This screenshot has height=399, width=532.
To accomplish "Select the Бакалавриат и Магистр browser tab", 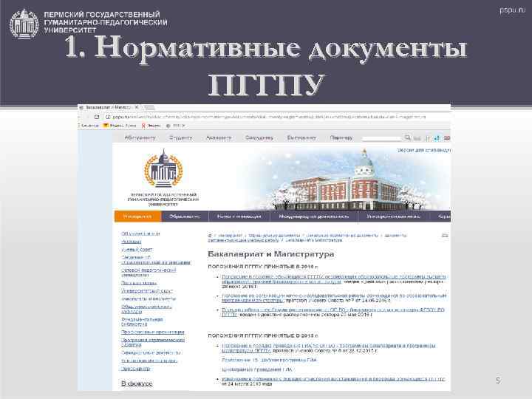I will pos(108,107).
